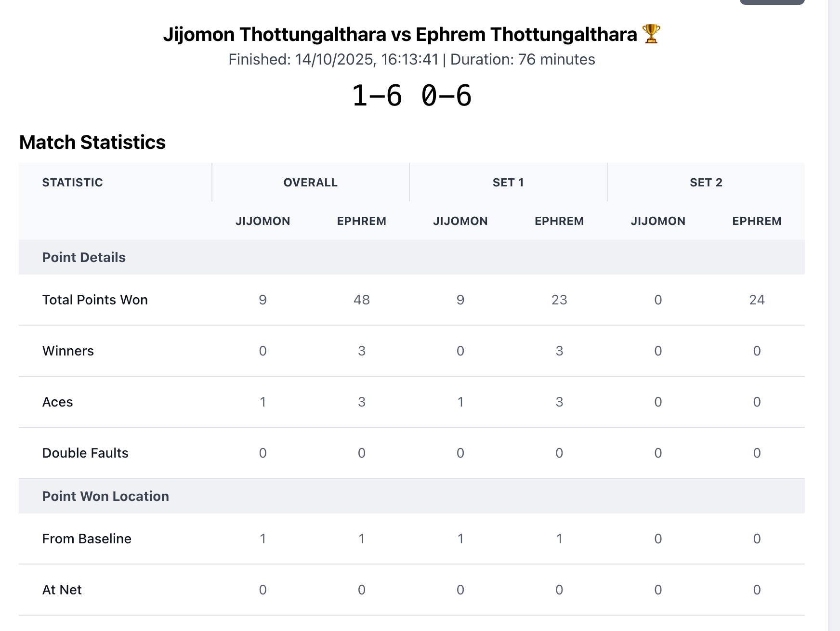Click the JIJOMON label under OVERALL
Viewport: 840px width, 631px height.
pyautogui.click(x=263, y=221)
